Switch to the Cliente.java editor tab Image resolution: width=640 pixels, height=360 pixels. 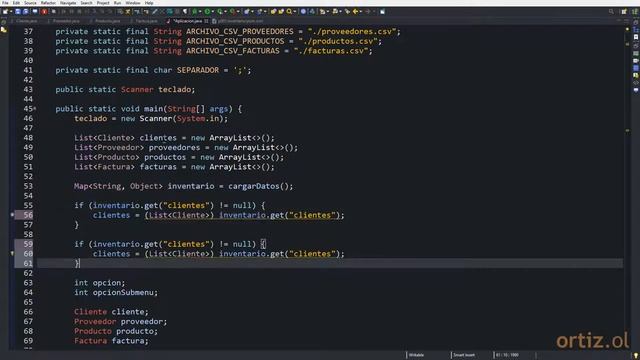(25, 21)
